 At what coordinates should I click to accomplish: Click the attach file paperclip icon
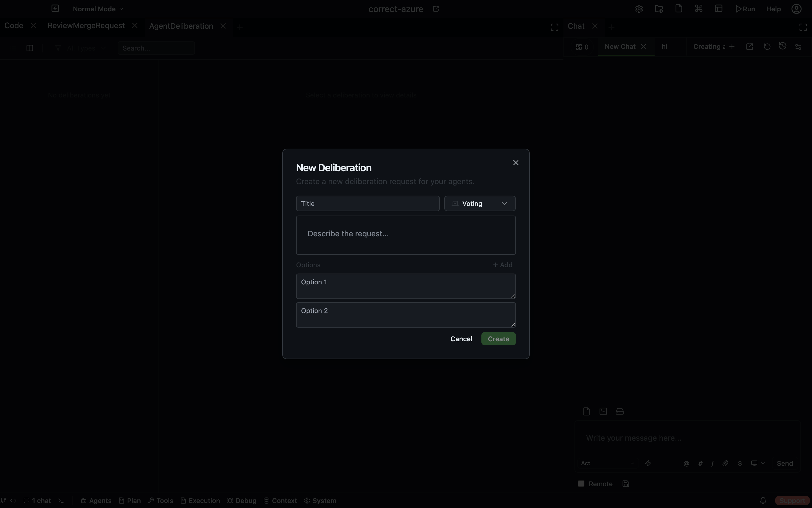click(x=725, y=463)
